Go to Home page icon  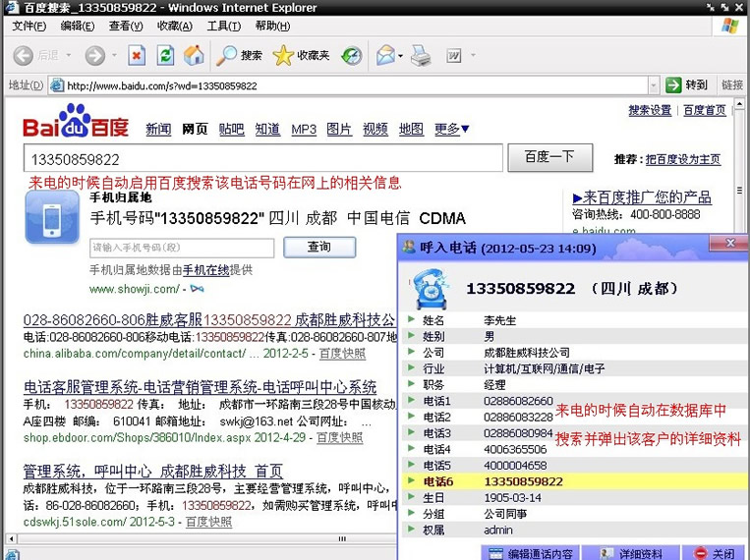pyautogui.click(x=194, y=55)
